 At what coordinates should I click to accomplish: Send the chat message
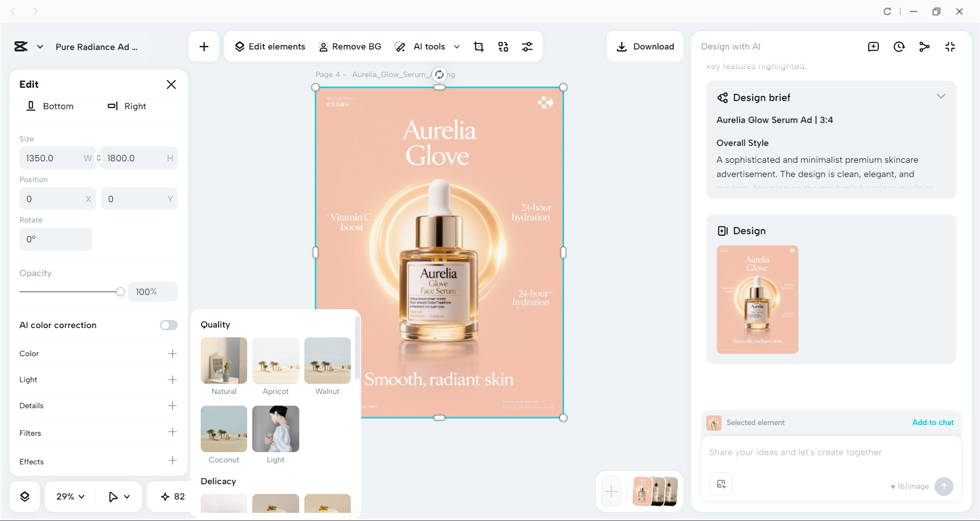tap(944, 486)
